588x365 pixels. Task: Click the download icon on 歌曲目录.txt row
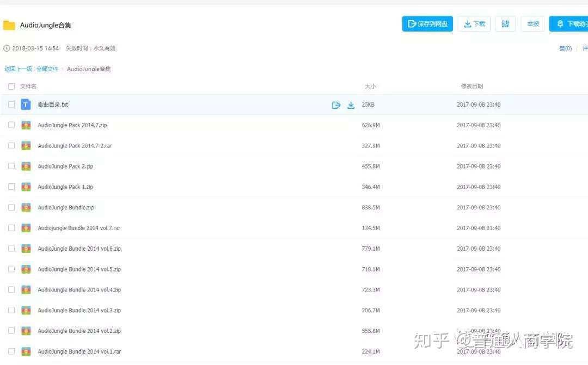tap(351, 105)
